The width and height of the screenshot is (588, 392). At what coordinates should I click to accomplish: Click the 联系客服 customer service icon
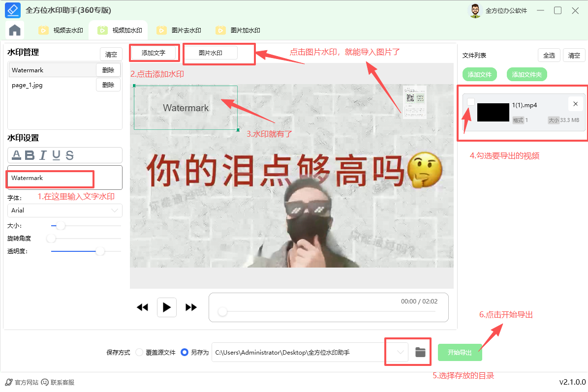tap(45, 381)
